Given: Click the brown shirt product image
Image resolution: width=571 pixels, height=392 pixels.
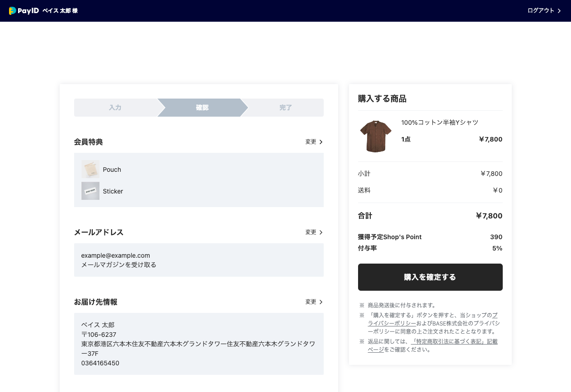Looking at the screenshot, I should pos(376,136).
